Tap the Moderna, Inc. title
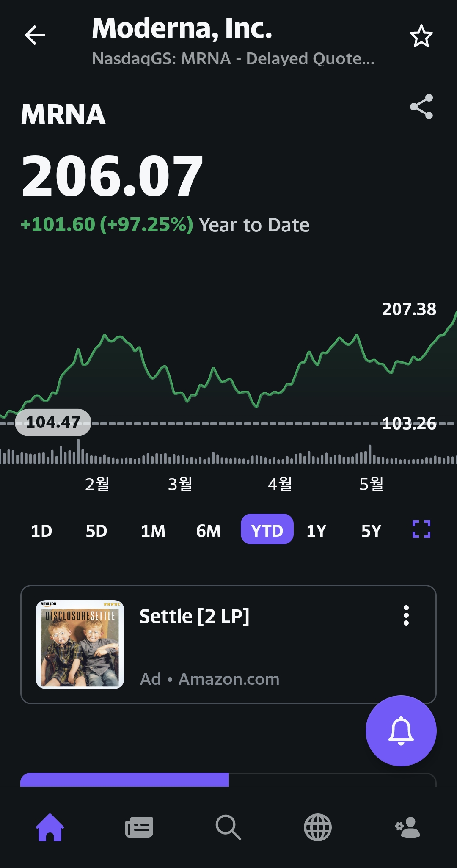457x868 pixels. 182,28
